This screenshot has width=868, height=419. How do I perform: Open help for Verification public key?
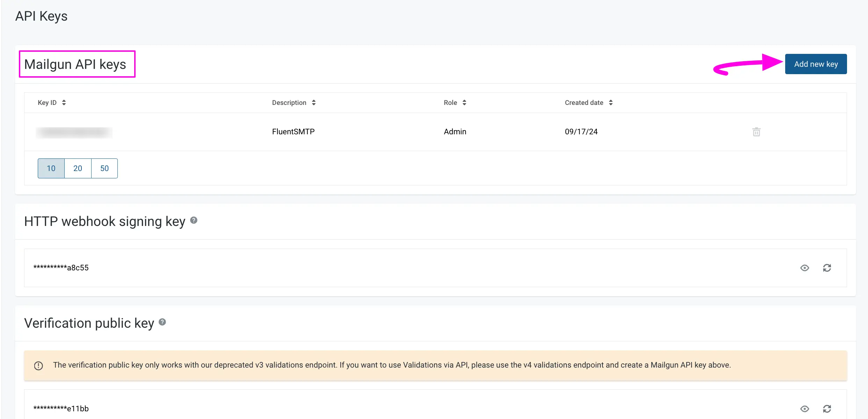pyautogui.click(x=162, y=322)
